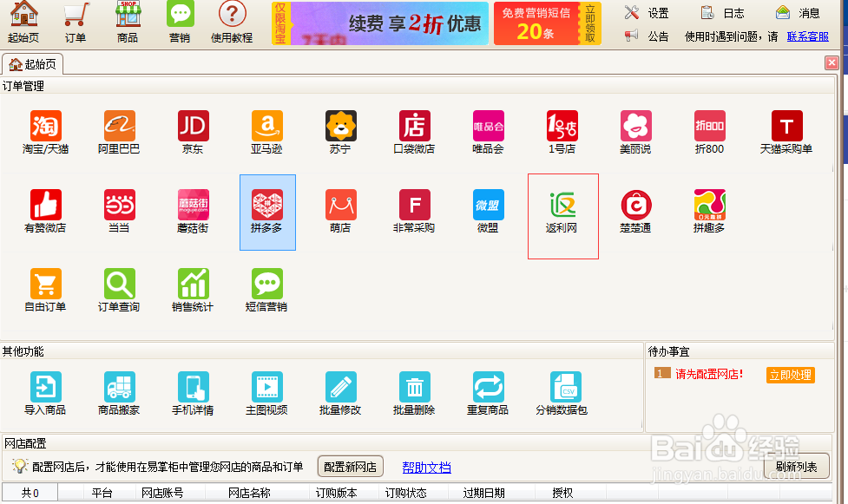Click the 订单查询 magnifier icon
The width and height of the screenshot is (848, 504).
(119, 291)
